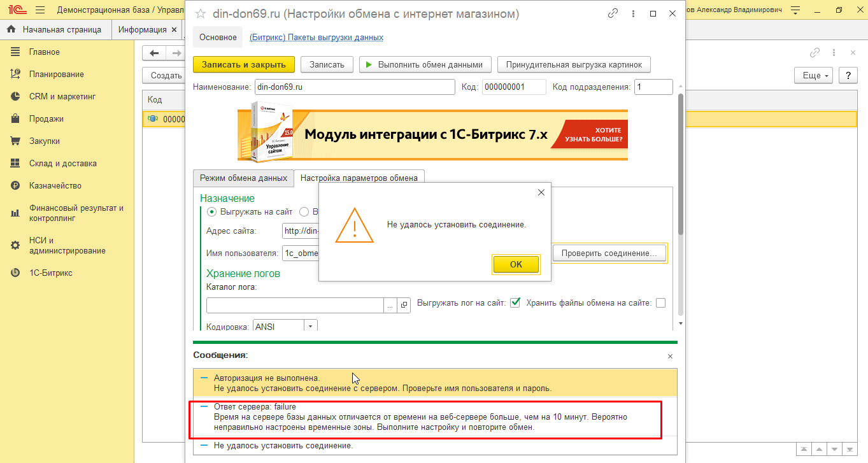868x463 pixels.
Task: Click Принудительная выгрузка картинок button
Action: click(574, 64)
